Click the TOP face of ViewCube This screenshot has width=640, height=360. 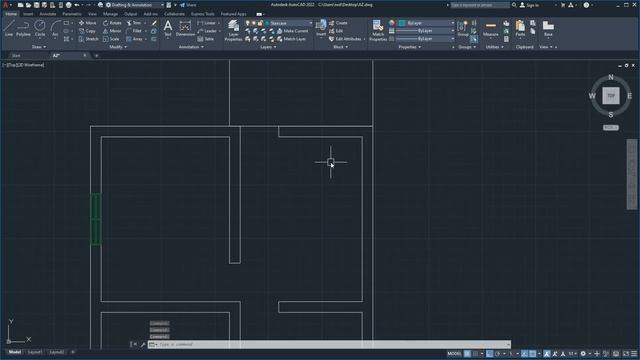(x=611, y=96)
